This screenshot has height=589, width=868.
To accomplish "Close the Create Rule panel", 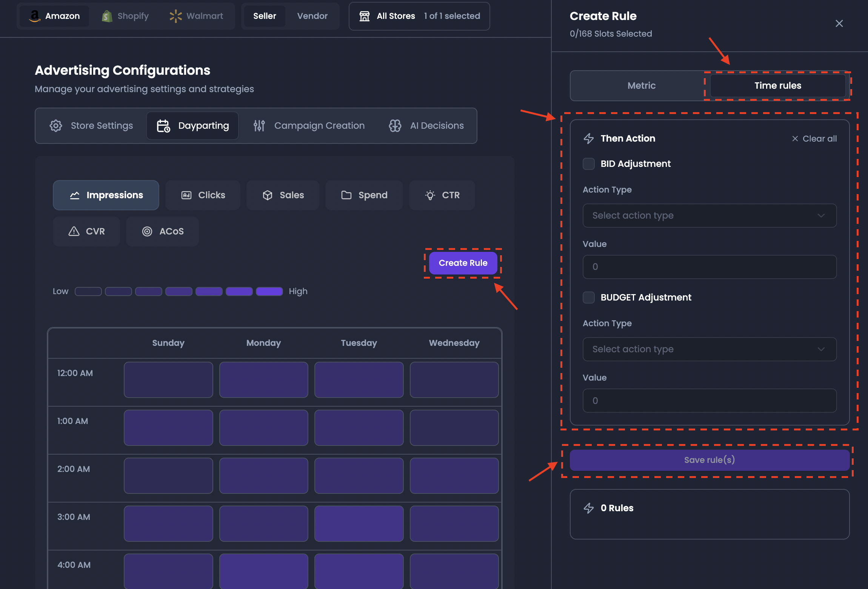I will (x=839, y=23).
